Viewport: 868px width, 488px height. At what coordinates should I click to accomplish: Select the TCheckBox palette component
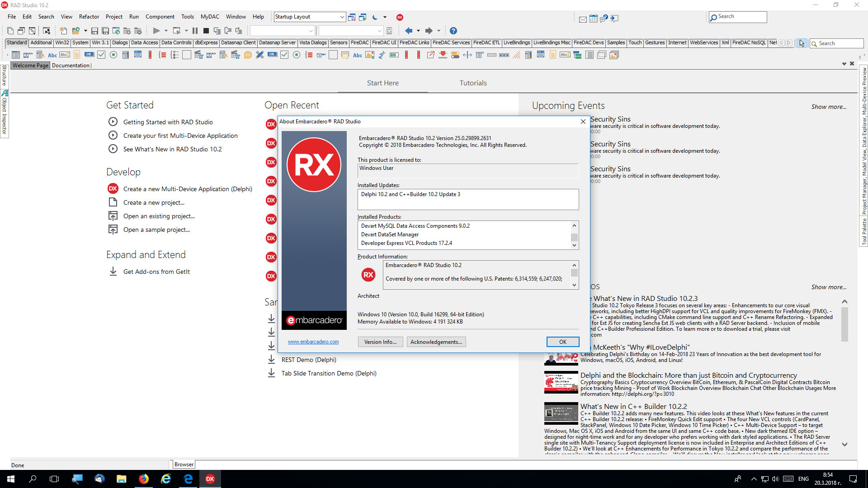101,55
